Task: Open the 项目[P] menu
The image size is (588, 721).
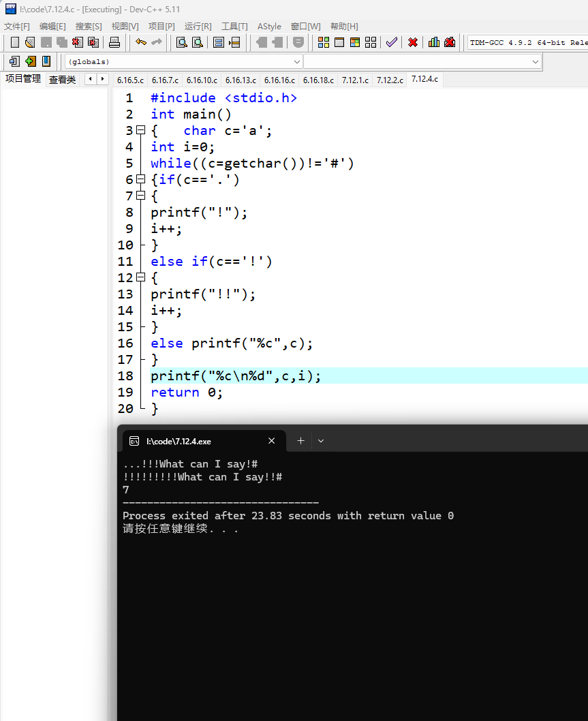Action: point(161,26)
